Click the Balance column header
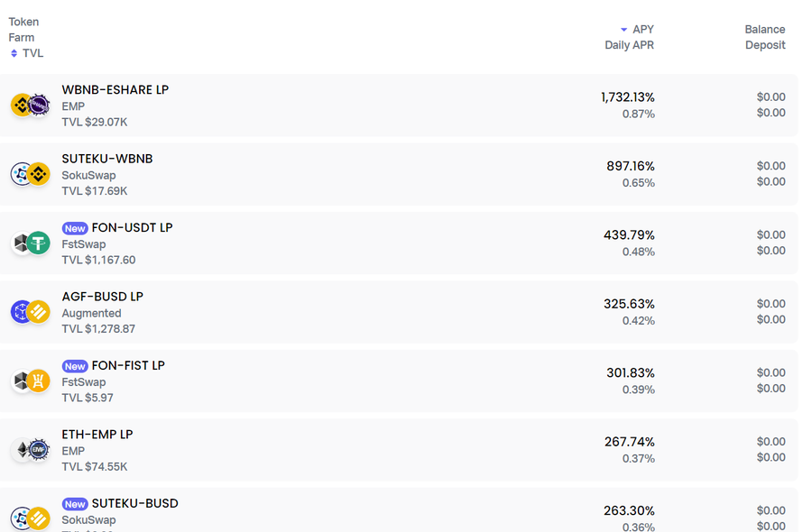Image resolution: width=812 pixels, height=532 pixels. (765, 30)
